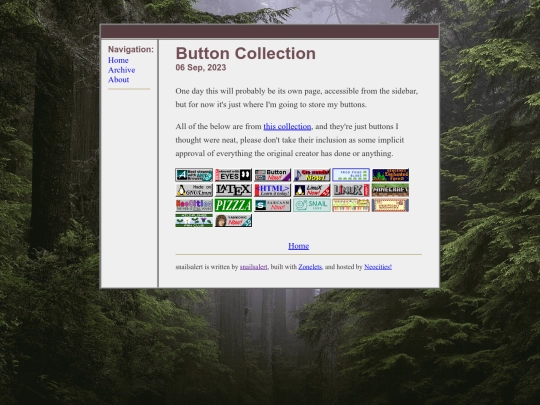The width and height of the screenshot is (540, 405).
Task: Open the snailsalert footer link
Action: coord(253,267)
